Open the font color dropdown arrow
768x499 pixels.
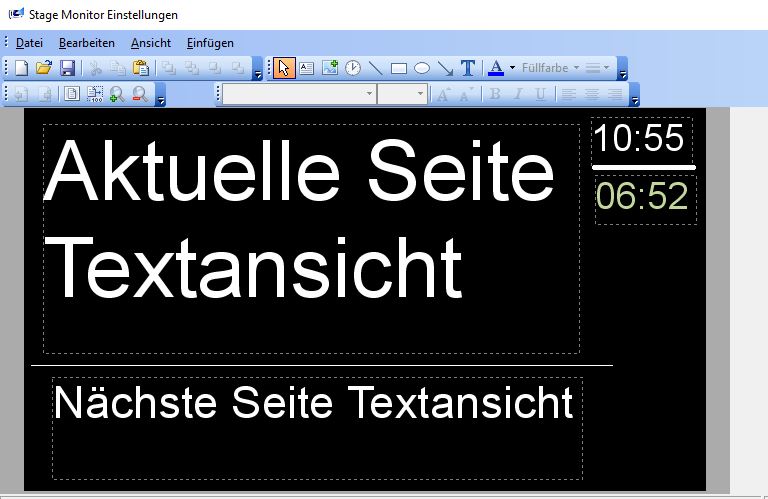pyautogui.click(x=512, y=68)
